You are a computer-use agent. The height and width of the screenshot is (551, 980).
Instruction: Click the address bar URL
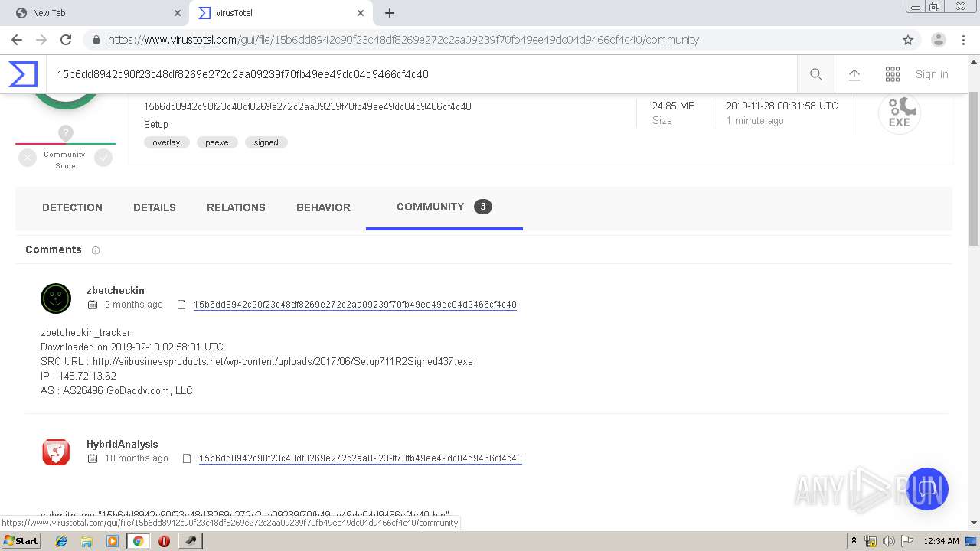[403, 40]
